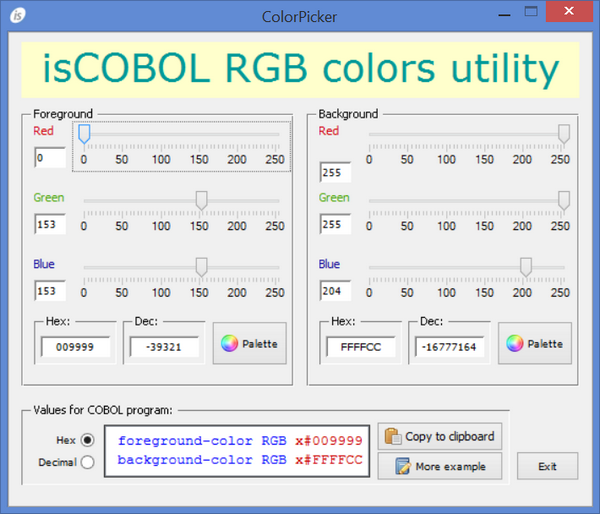
Task: Click the Foreground Green slider thumb
Action: (x=201, y=200)
